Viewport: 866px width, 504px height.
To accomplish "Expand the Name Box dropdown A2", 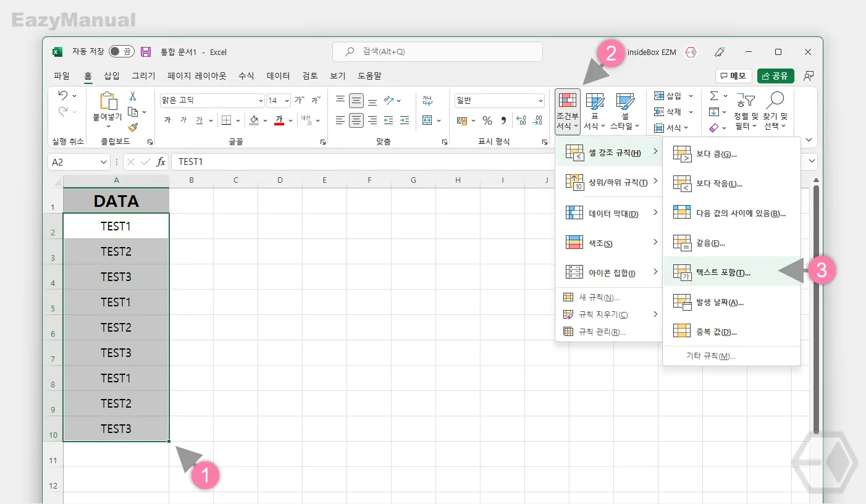I will 104,162.
